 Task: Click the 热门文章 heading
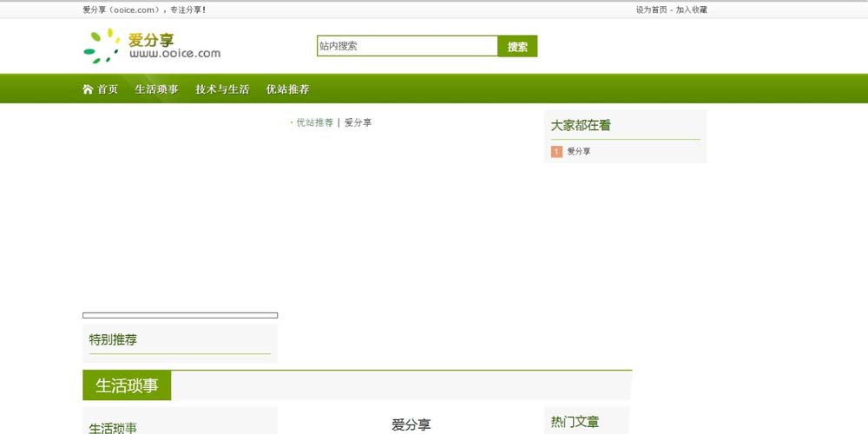point(575,423)
